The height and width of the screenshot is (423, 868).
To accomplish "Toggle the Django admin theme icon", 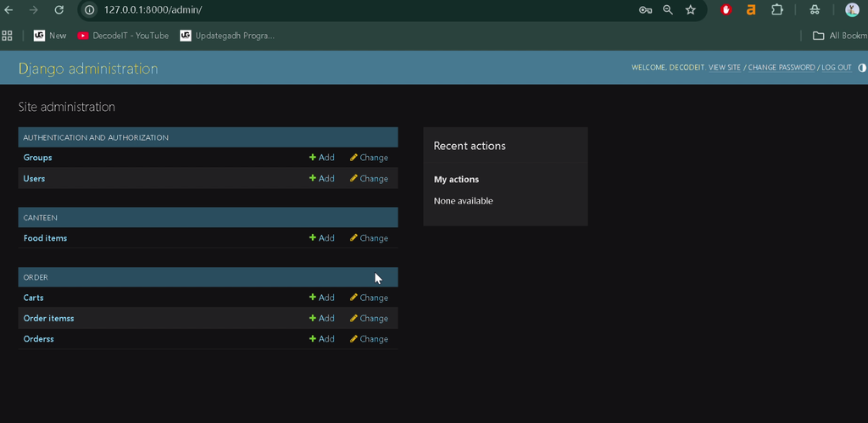I will click(862, 68).
